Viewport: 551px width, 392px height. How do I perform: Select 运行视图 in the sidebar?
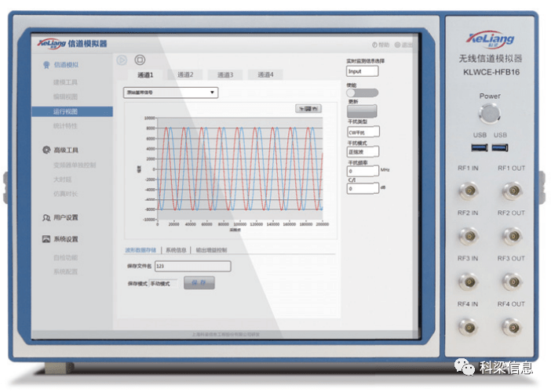point(72,111)
